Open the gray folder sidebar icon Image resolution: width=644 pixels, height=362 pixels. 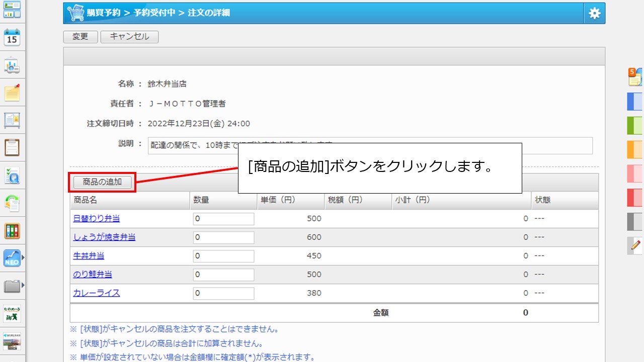click(x=11, y=287)
